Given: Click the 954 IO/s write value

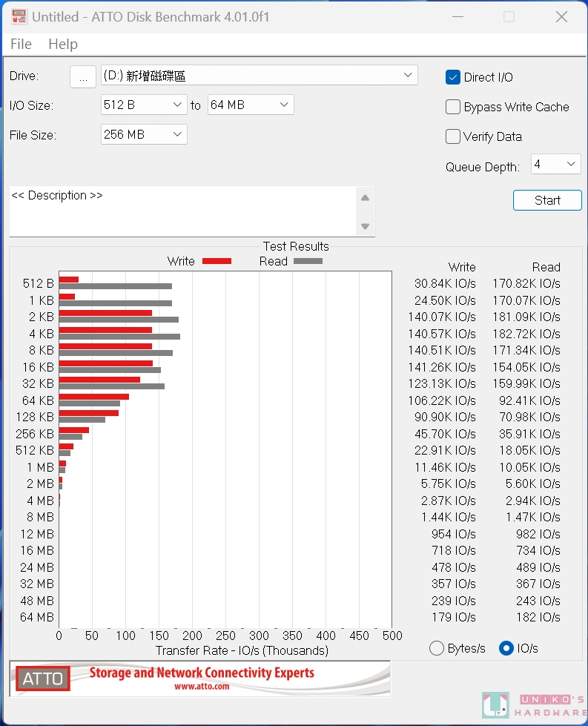Looking at the screenshot, I should (x=454, y=534).
